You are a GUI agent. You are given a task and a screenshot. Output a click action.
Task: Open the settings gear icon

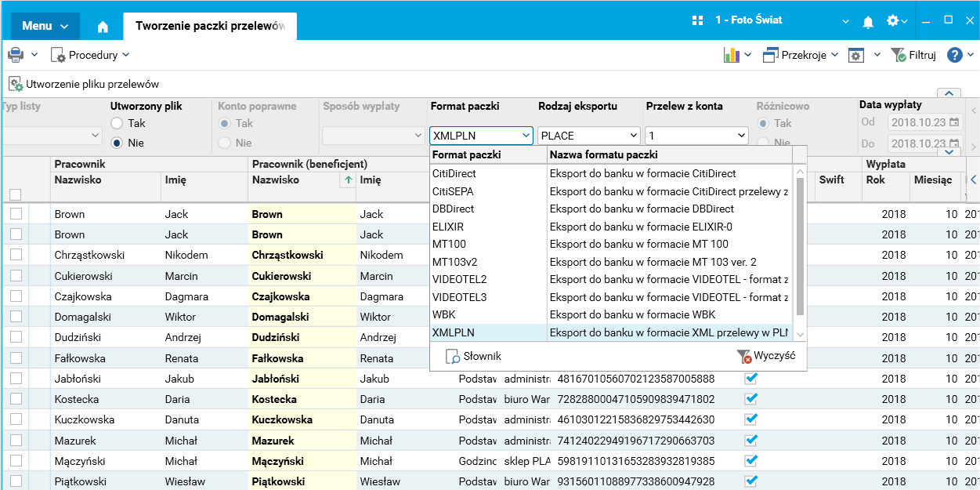893,21
